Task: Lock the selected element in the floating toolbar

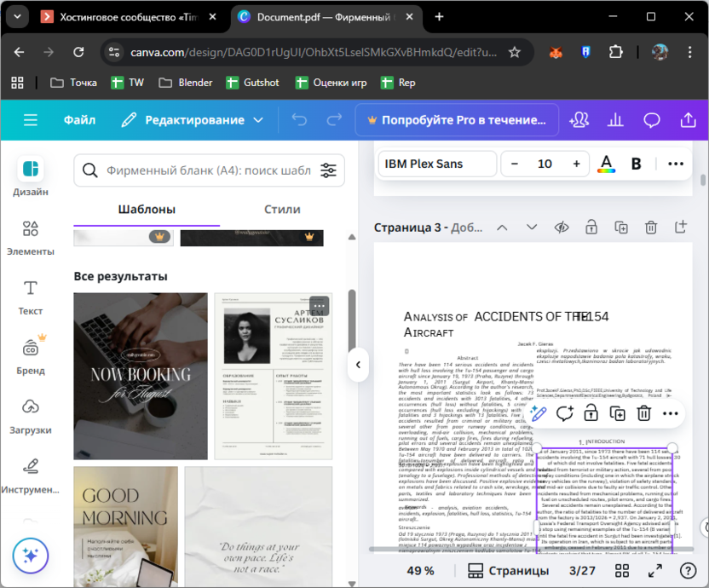Action: click(591, 412)
